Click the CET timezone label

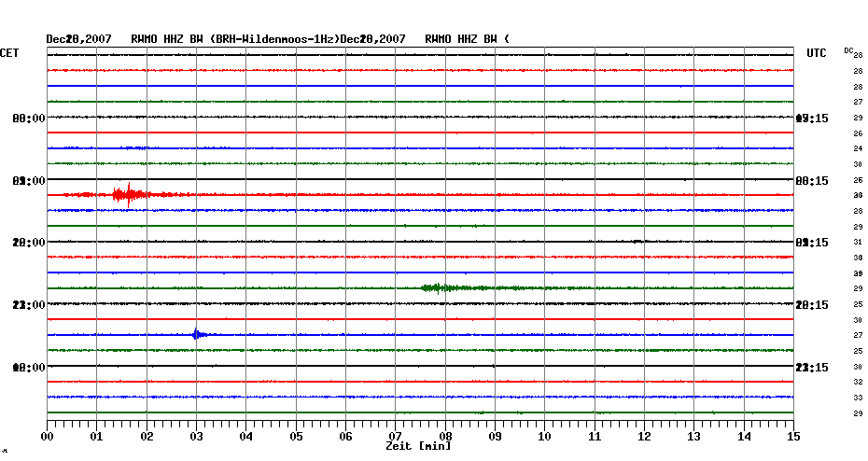coord(9,53)
